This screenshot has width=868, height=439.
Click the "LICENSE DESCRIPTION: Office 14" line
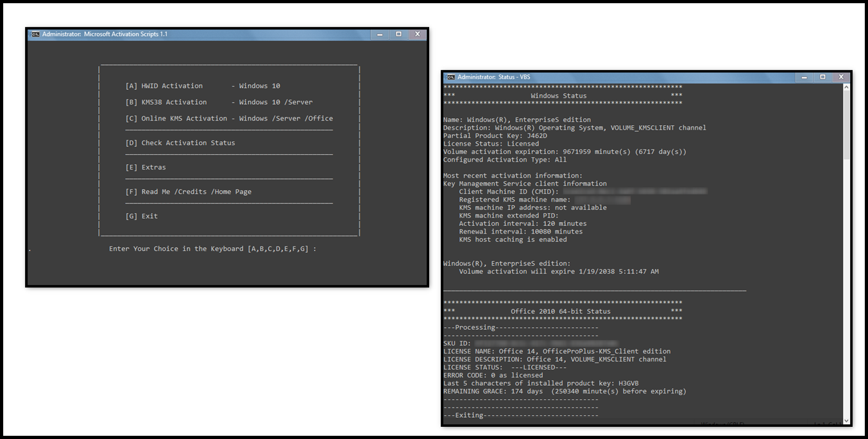tap(555, 359)
